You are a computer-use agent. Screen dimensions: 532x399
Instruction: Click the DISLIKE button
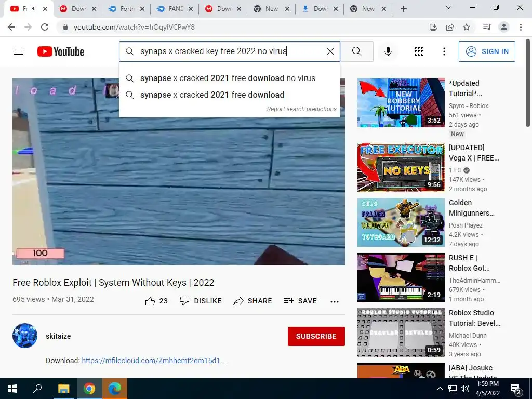point(201,301)
